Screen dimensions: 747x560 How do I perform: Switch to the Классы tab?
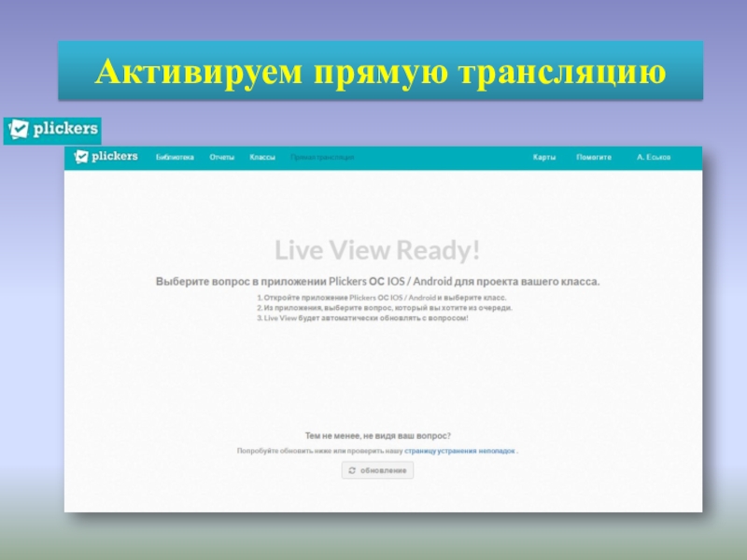262,157
